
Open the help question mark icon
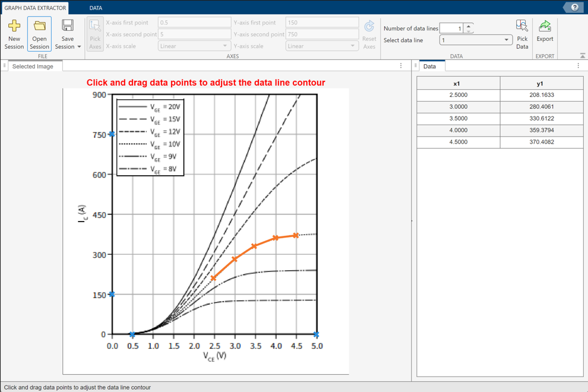point(574,7)
